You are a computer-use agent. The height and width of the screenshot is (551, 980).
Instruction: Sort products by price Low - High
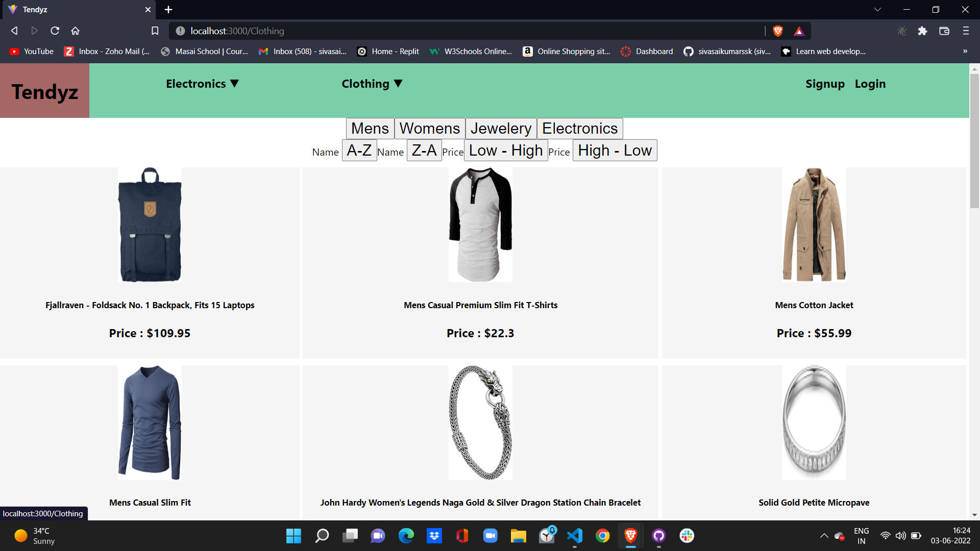[x=505, y=151]
